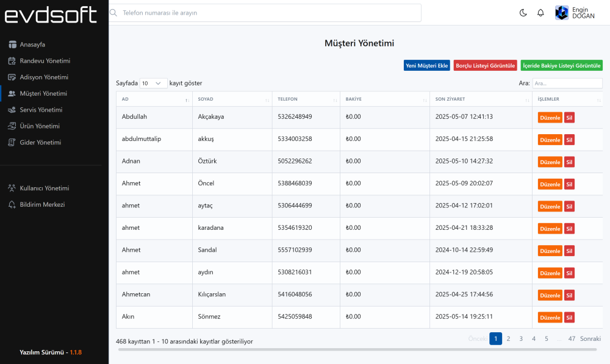Click the Bildirim Merkezi bell icon
This screenshot has width=610, height=364.
pos(13,205)
